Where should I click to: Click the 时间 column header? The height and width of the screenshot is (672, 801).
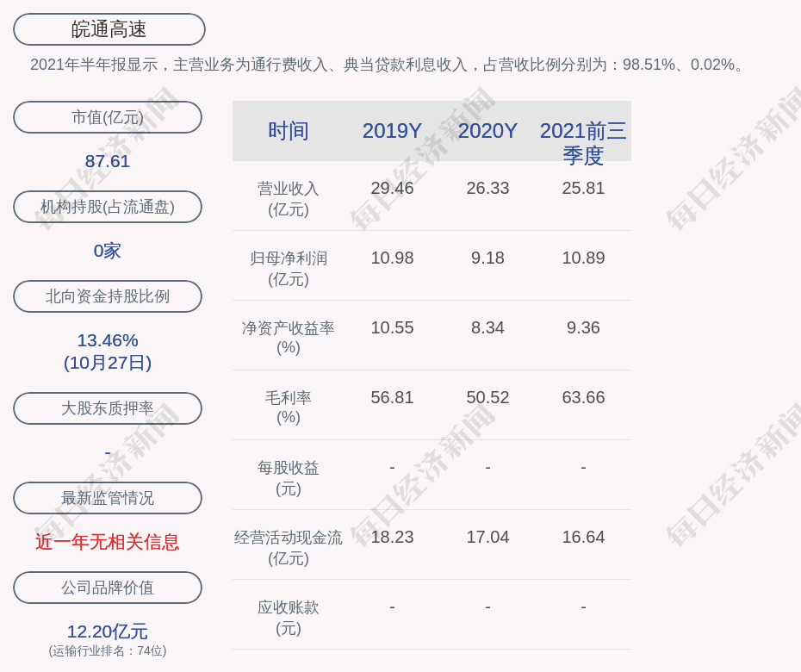point(289,131)
